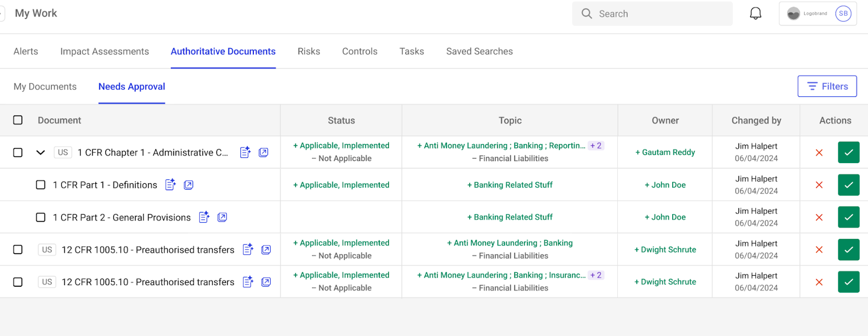This screenshot has width=868, height=336.
Task: Open the SB user profile avatar menu
Action: click(x=843, y=14)
